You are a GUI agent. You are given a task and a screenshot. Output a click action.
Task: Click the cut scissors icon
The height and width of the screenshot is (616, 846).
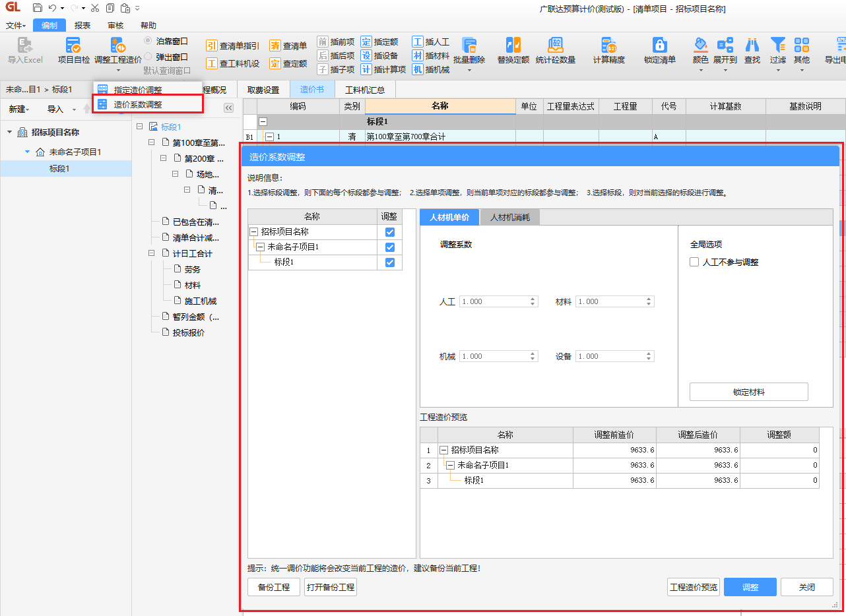click(94, 9)
